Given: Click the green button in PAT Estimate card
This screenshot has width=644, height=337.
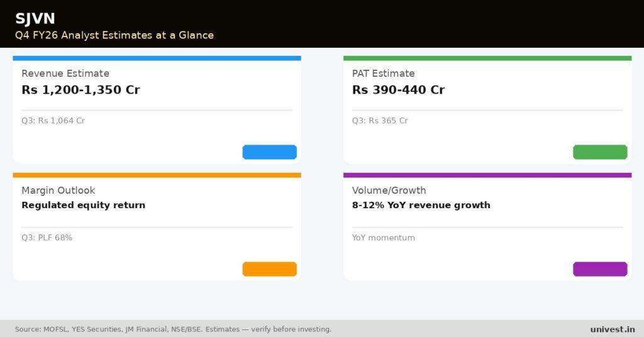Looking at the screenshot, I should (600, 152).
